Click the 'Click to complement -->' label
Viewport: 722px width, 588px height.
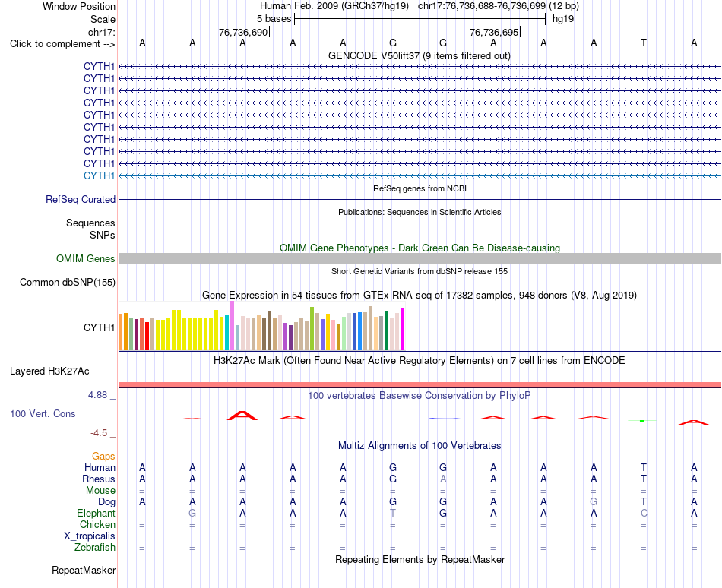(x=62, y=44)
